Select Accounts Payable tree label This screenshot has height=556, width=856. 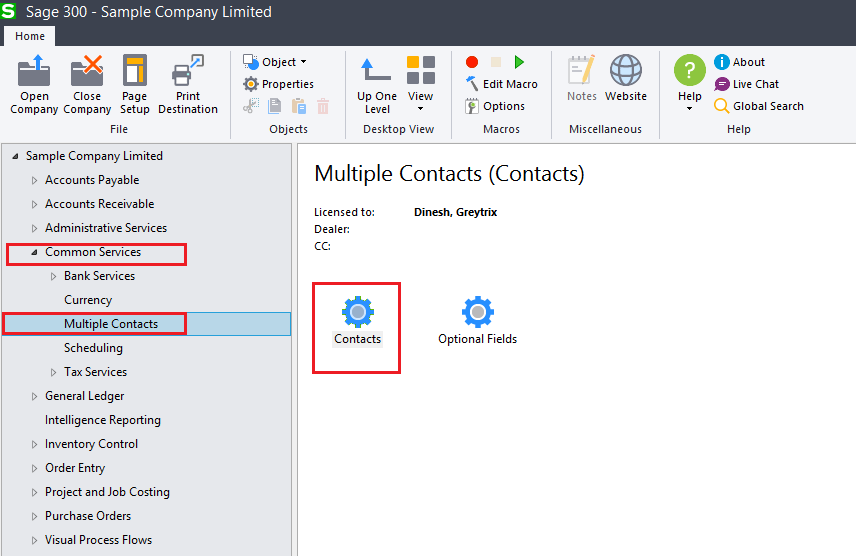(x=92, y=180)
